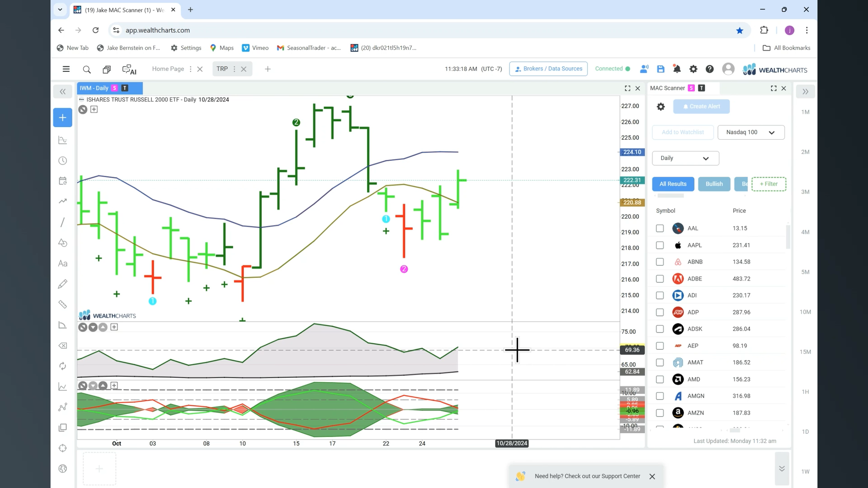
Task: Collapse the first indicator pane arrow
Action: point(93,328)
